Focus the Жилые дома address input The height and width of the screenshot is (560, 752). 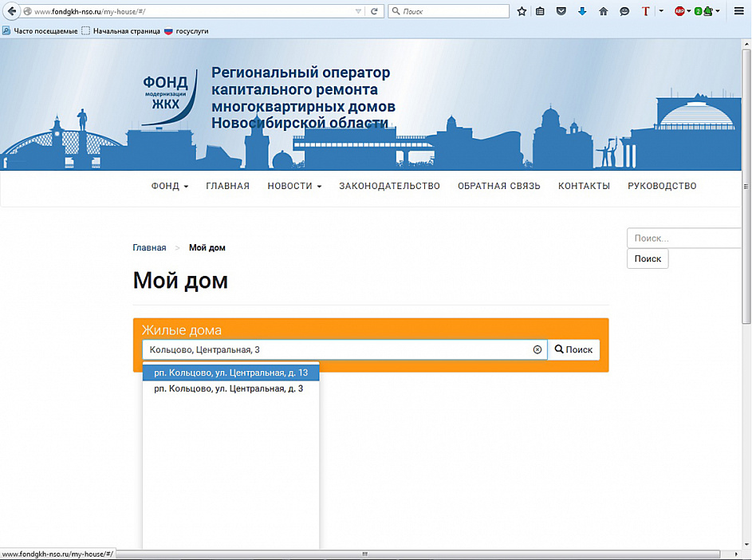pos(345,350)
